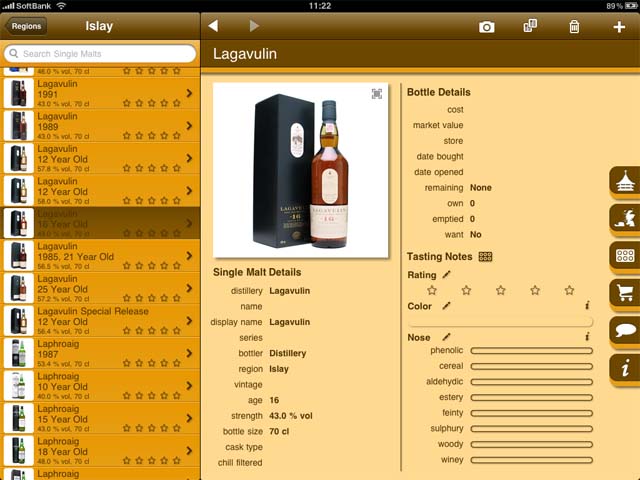Viewport: 640px width, 480px height.
Task: Open Lagavulin 12 Year Old 58.0% chevron
Action: pos(189,191)
